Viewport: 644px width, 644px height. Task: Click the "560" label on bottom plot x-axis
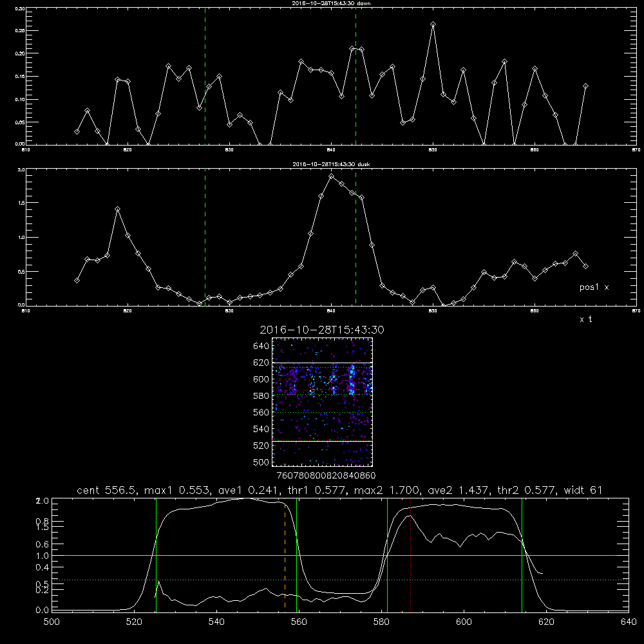point(299,622)
